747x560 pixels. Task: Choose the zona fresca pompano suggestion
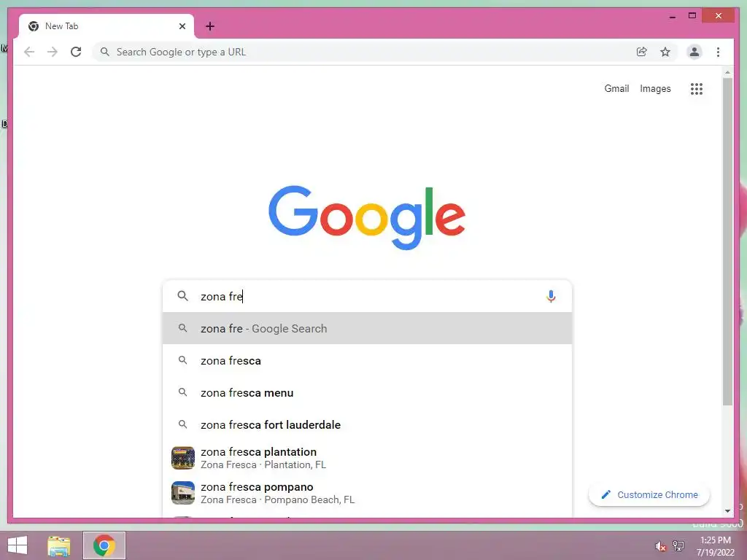click(x=367, y=493)
